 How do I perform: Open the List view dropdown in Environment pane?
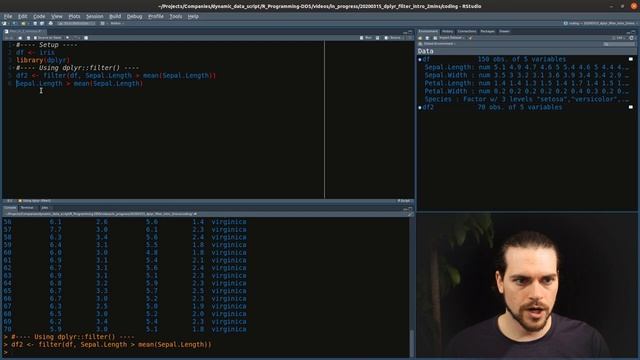point(619,38)
